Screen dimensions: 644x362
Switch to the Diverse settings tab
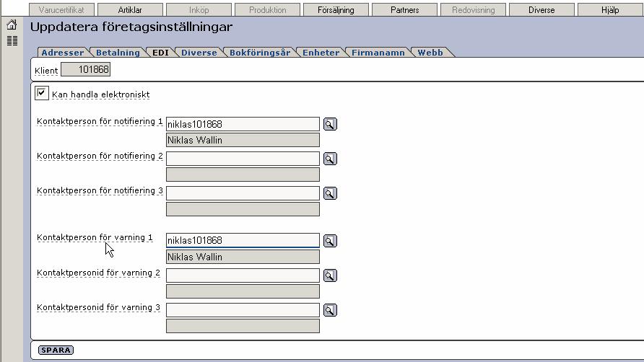(199, 53)
